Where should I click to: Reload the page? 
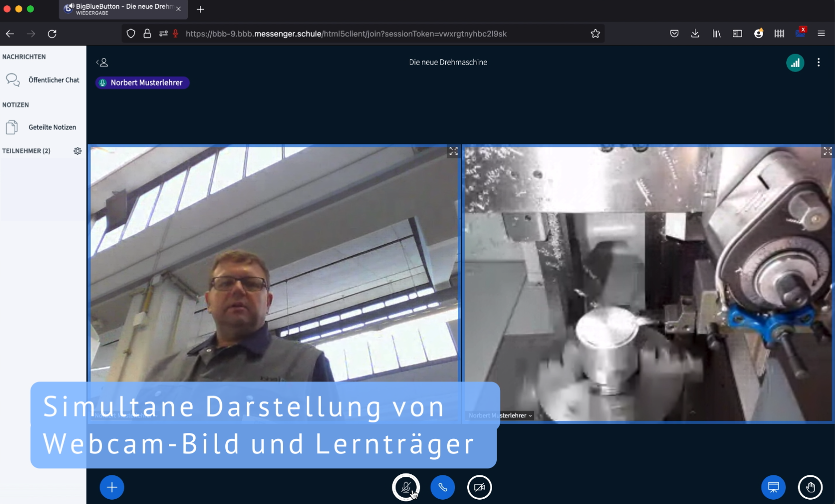point(52,34)
